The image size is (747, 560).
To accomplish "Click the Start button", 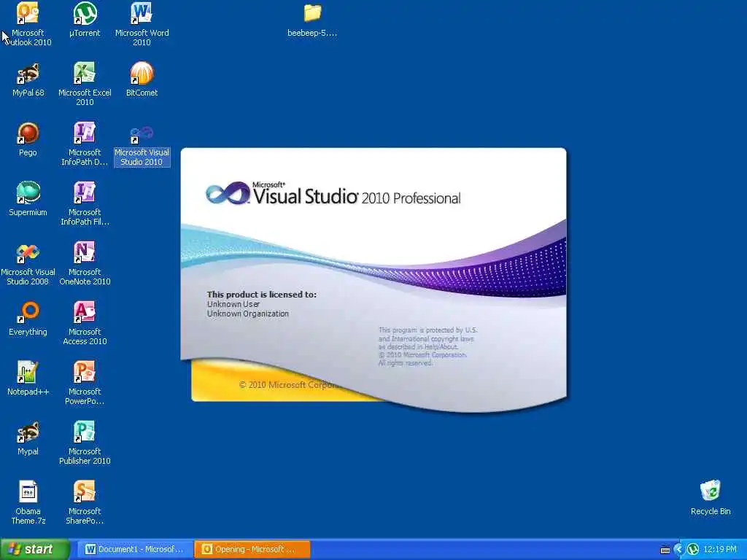I will 35,550.
